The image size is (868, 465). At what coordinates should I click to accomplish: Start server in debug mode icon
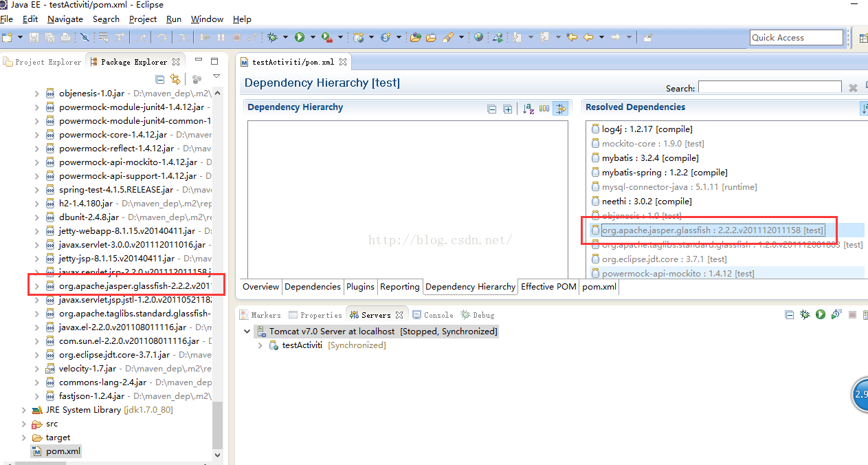coord(805,314)
